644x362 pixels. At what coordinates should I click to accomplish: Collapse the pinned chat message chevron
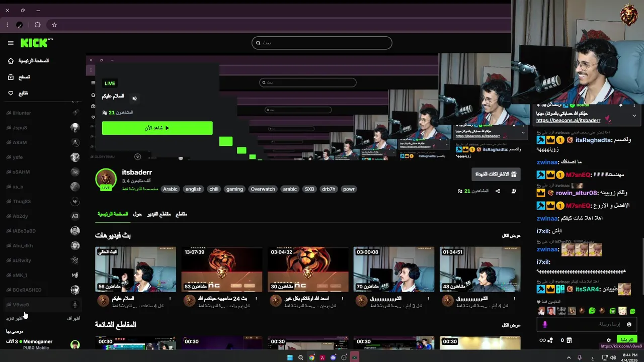click(634, 116)
